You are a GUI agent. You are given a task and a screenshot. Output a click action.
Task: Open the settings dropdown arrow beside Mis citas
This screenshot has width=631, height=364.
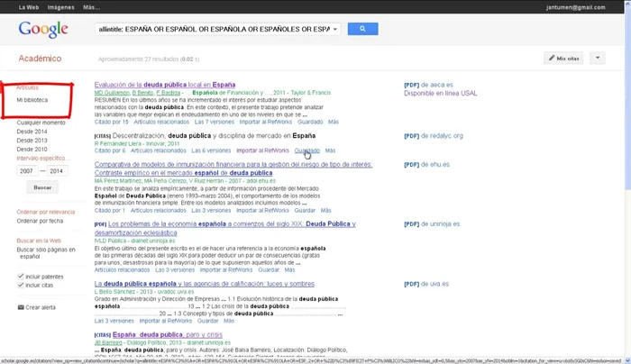click(598, 58)
